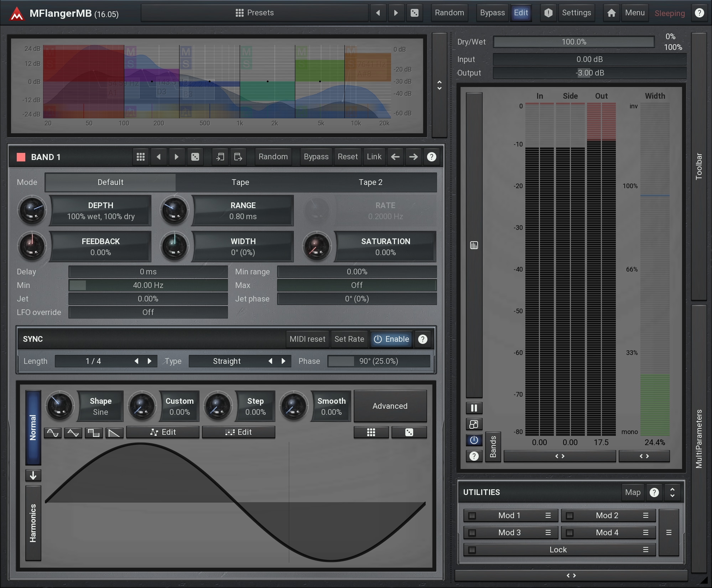Select next Band 1 preset
This screenshot has height=588, width=712.
coord(177,157)
